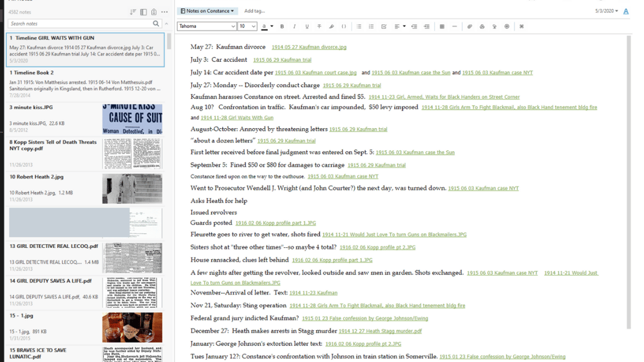Open the font color picker arrow
Viewport: 644px width, 362px height.
pos(272,26)
